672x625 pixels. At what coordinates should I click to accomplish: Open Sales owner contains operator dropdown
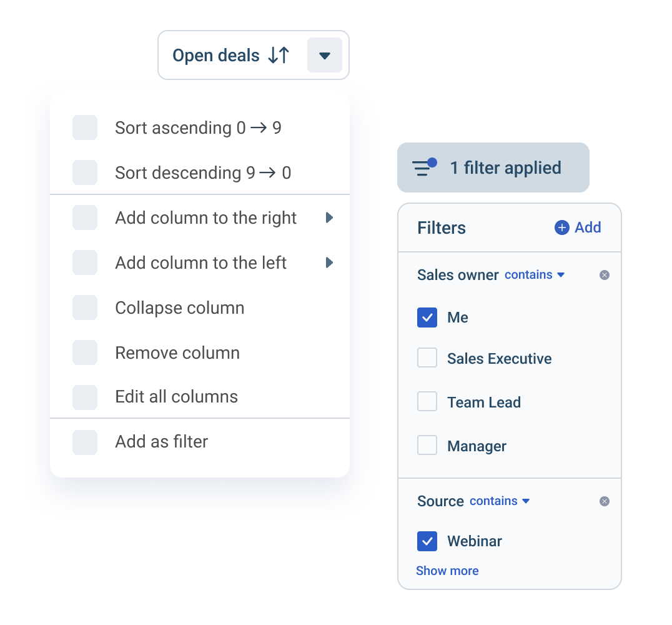pyautogui.click(x=535, y=275)
